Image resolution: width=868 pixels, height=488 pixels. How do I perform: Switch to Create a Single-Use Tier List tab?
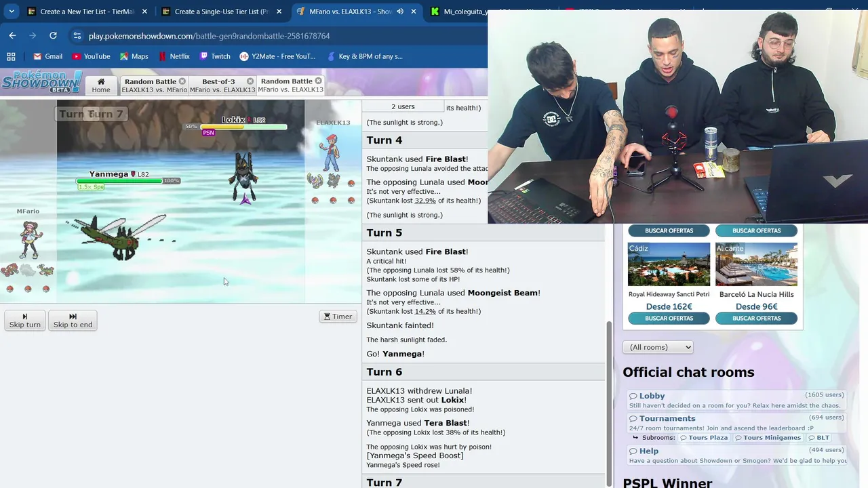pyautogui.click(x=220, y=12)
